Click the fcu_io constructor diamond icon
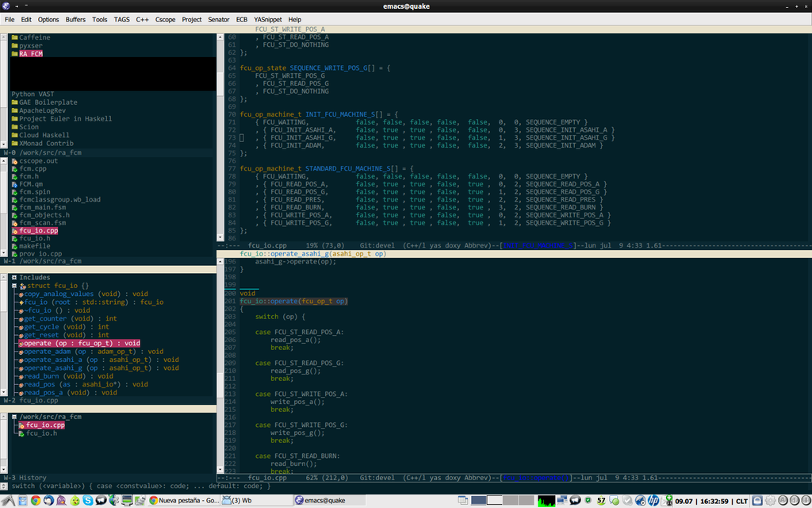Viewport: 812px width, 508px height. (x=21, y=302)
